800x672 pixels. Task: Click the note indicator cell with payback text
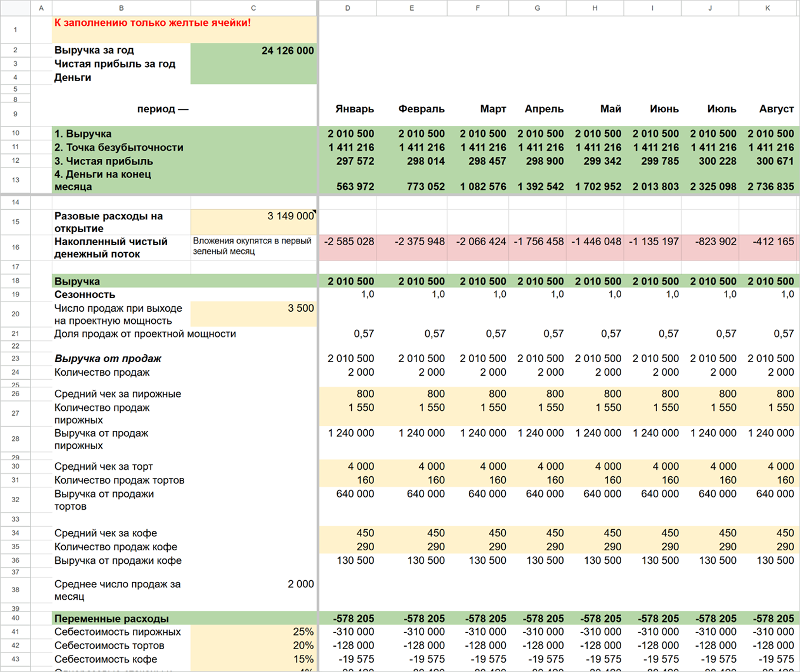254,248
